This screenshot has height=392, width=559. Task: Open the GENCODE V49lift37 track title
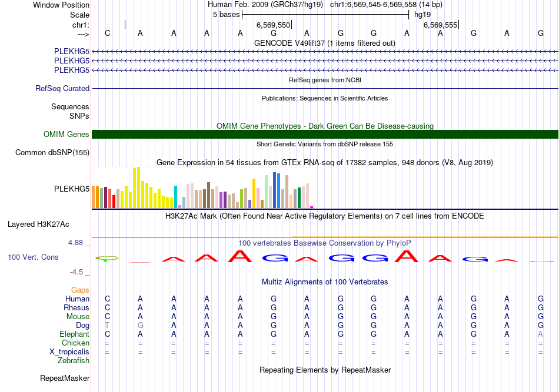325,43
